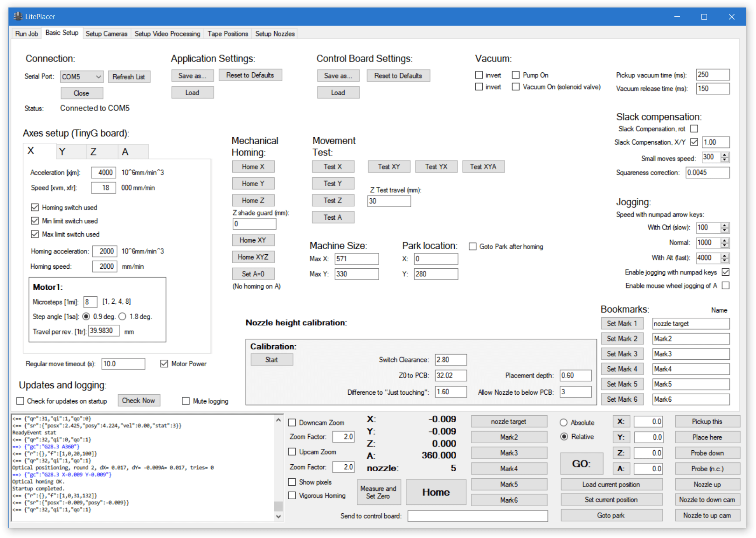Run the Test XYA movement test

point(483,167)
